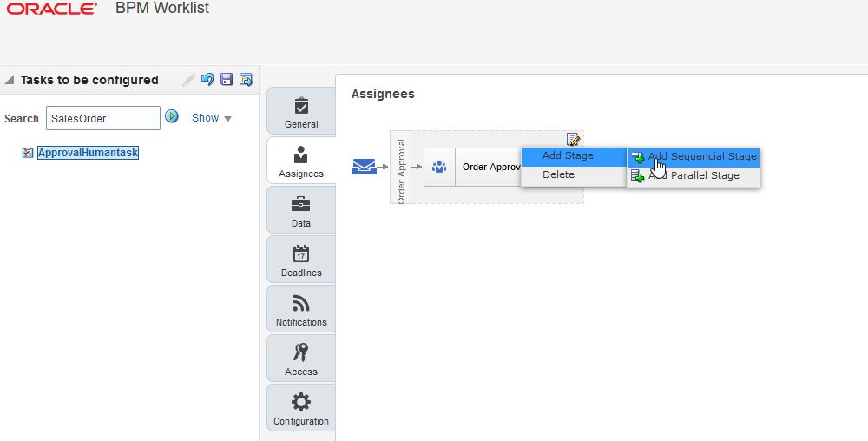Viewport: 868px width, 441px height.
Task: Click the BPM Worklist title
Action: tap(162, 8)
